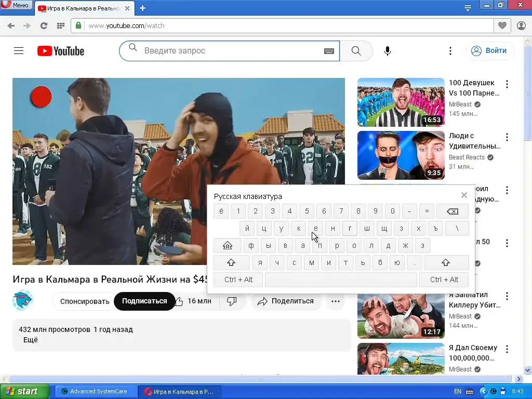Click the scroll-down arrow at page bottom right
The image size is (532, 399).
tap(528, 370)
